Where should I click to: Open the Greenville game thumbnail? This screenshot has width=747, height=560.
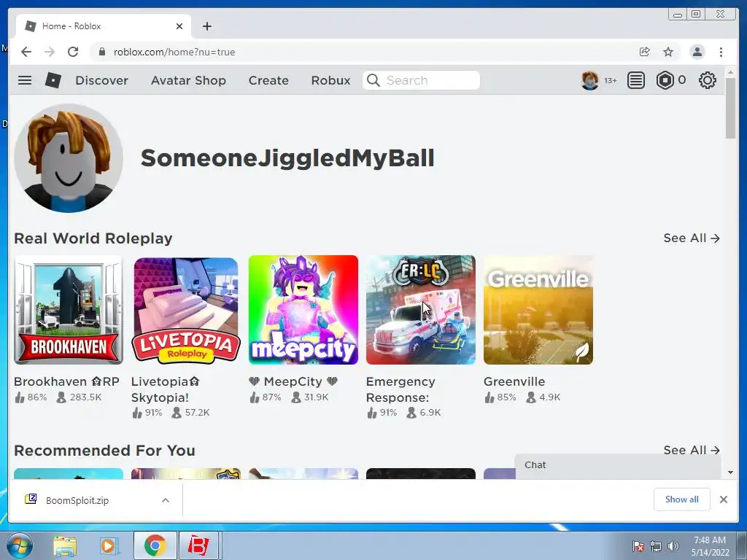[x=538, y=310]
